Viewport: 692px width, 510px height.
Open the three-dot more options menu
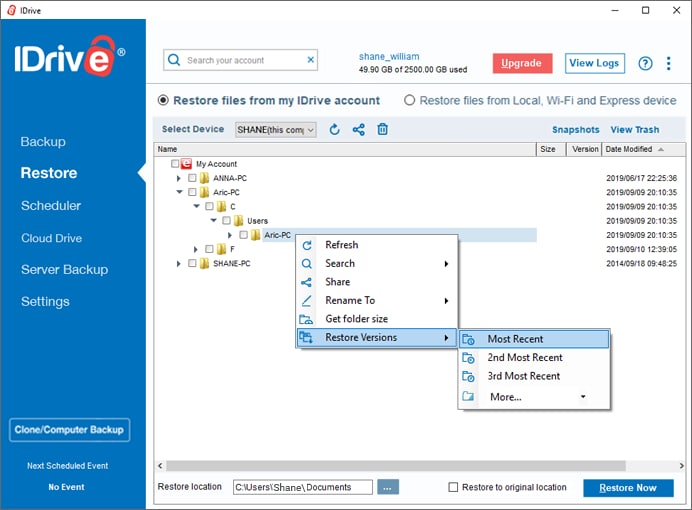tap(669, 64)
